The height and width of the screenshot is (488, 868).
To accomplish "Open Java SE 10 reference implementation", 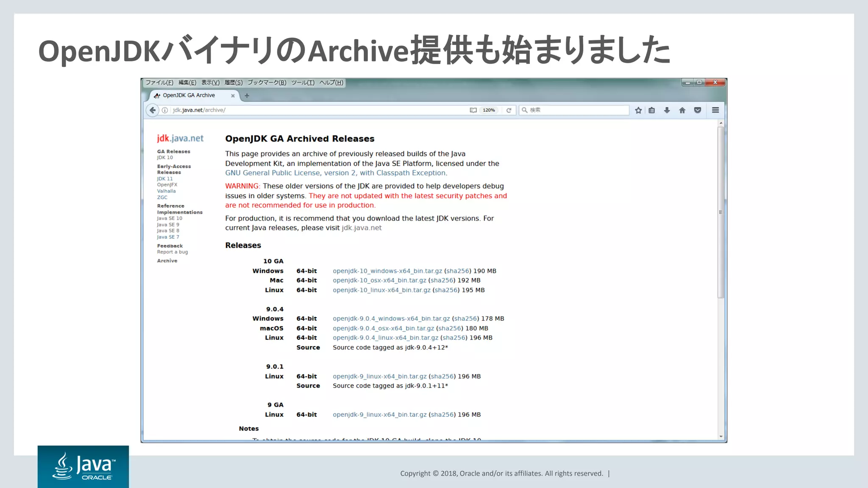I will pos(170,219).
